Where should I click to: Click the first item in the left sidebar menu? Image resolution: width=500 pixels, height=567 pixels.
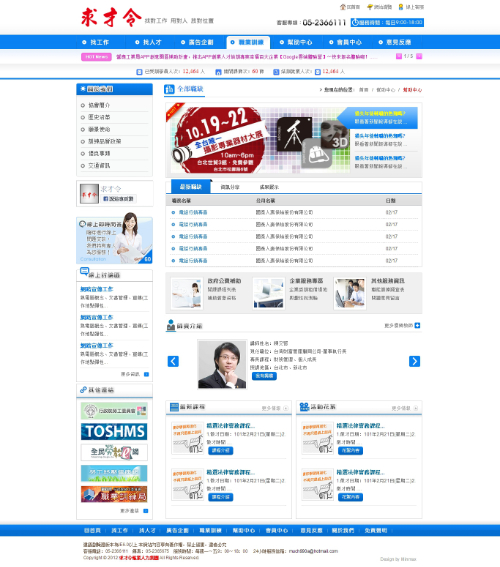click(99, 105)
